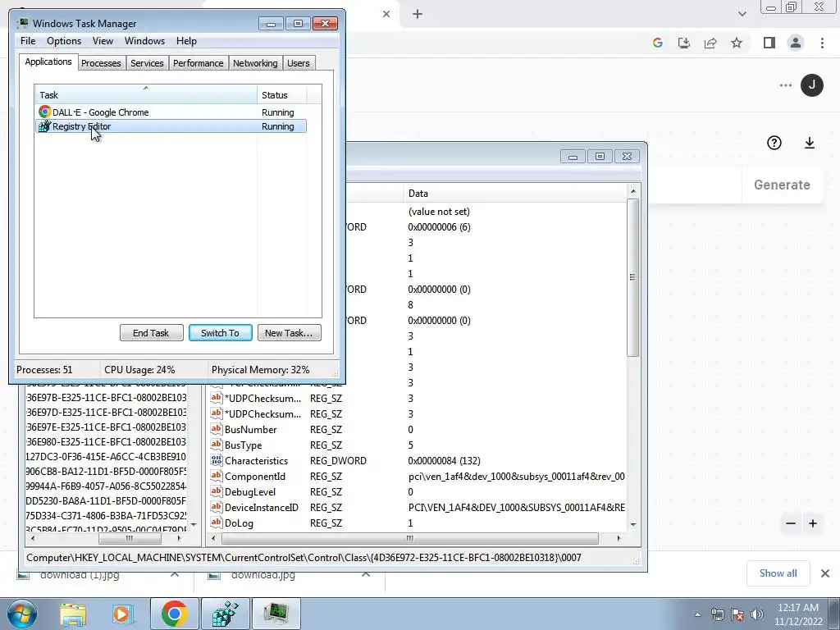
Task: Open the Windows menu in Task Manager
Action: pyautogui.click(x=144, y=41)
